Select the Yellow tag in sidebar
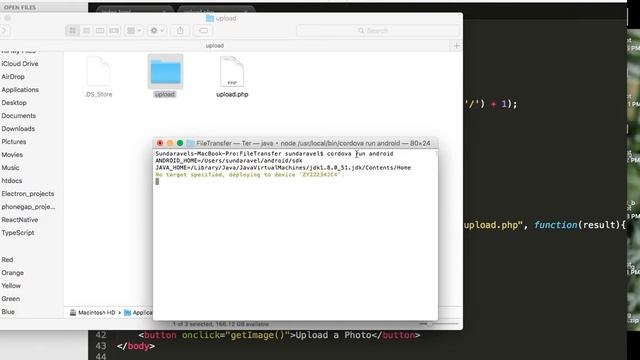Viewport: 640px width, 360px height. 11,286
